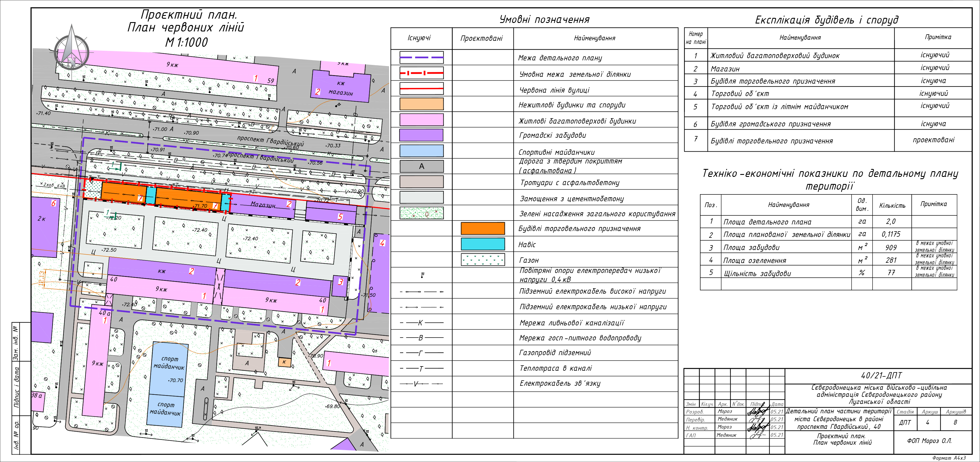Screen dimensions: 980x462
Task: Click the green plantings pattern legend symbol
Action: (421, 213)
